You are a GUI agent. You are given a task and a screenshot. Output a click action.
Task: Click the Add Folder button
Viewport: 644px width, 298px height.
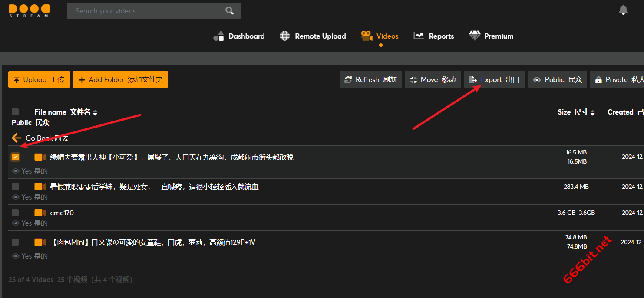(120, 79)
